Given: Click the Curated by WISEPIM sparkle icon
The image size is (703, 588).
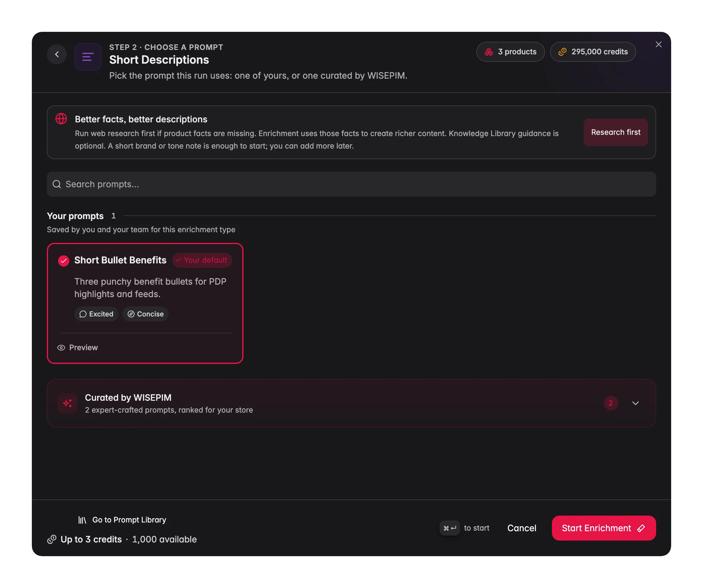Looking at the screenshot, I should (68, 403).
